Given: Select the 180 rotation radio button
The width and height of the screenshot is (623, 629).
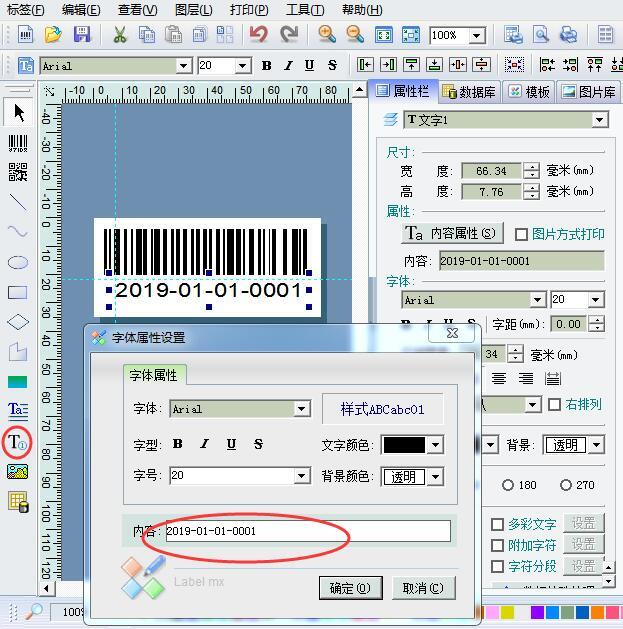Looking at the screenshot, I should [x=508, y=485].
